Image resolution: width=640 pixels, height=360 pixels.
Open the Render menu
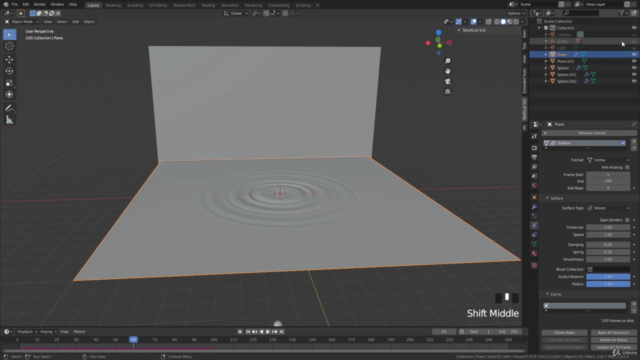[x=40, y=4]
